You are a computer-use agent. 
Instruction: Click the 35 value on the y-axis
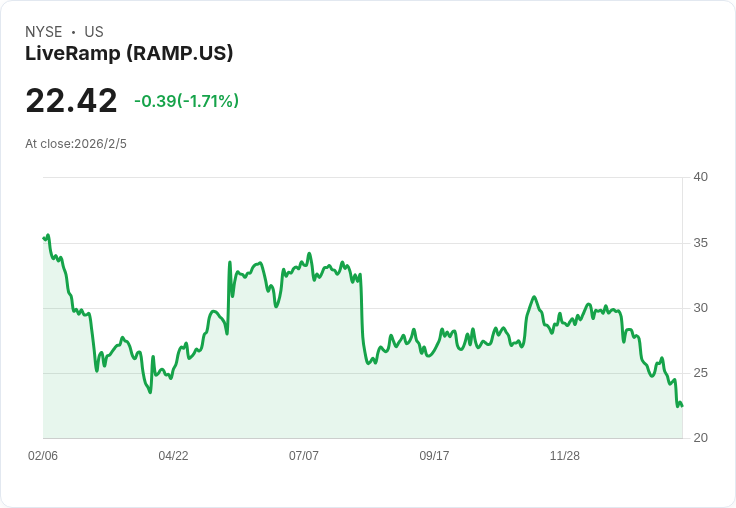coord(700,243)
